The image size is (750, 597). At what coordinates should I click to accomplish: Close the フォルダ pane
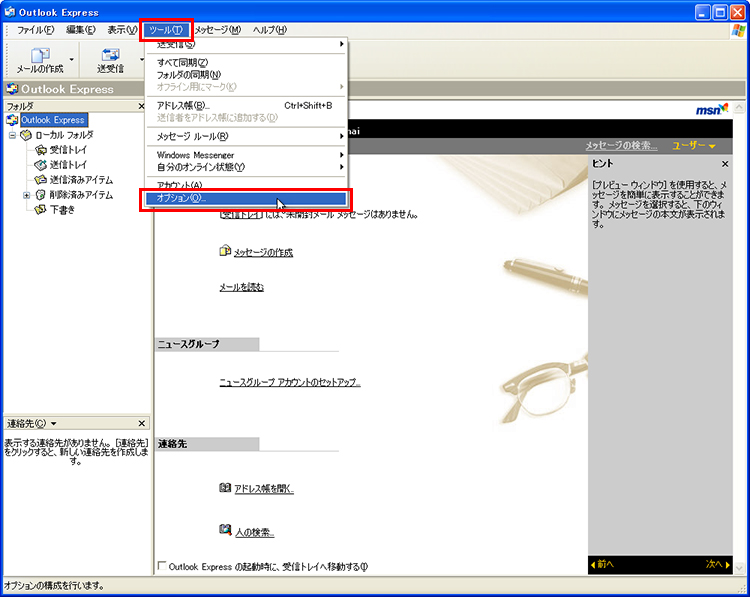pyautogui.click(x=141, y=106)
